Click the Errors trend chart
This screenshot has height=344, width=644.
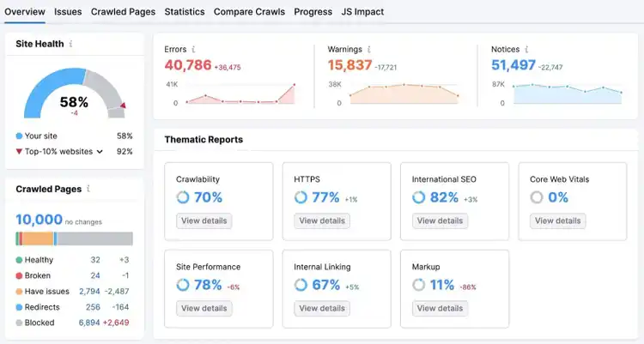240,94
